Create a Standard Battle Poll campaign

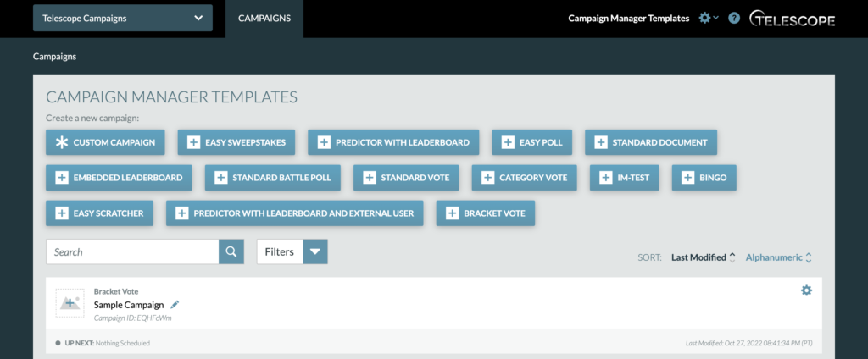point(274,178)
